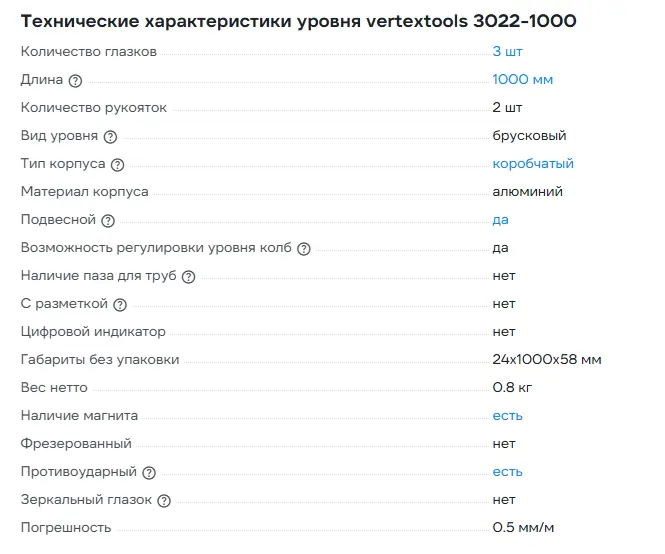Open the help tooltip for Вид уровня

(110, 136)
